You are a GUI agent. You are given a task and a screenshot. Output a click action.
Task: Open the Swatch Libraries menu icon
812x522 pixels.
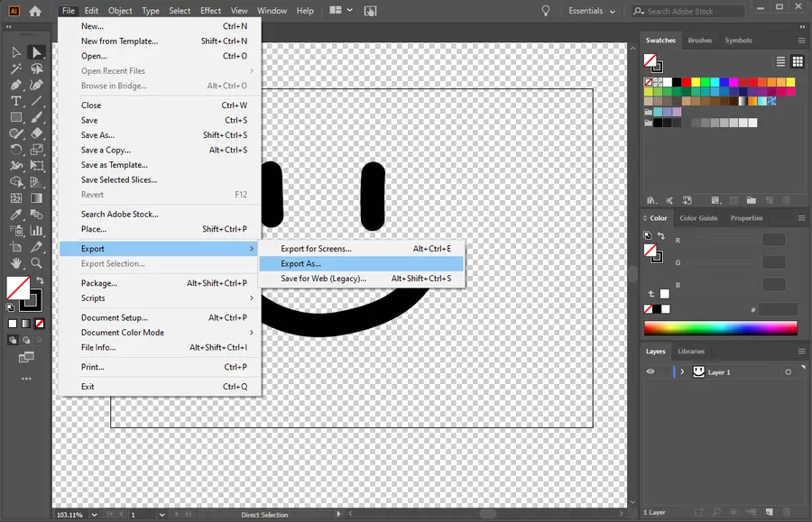tap(651, 200)
